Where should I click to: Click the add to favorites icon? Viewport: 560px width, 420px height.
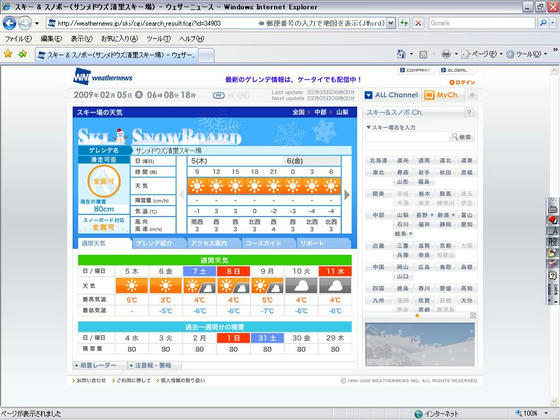(x=23, y=54)
